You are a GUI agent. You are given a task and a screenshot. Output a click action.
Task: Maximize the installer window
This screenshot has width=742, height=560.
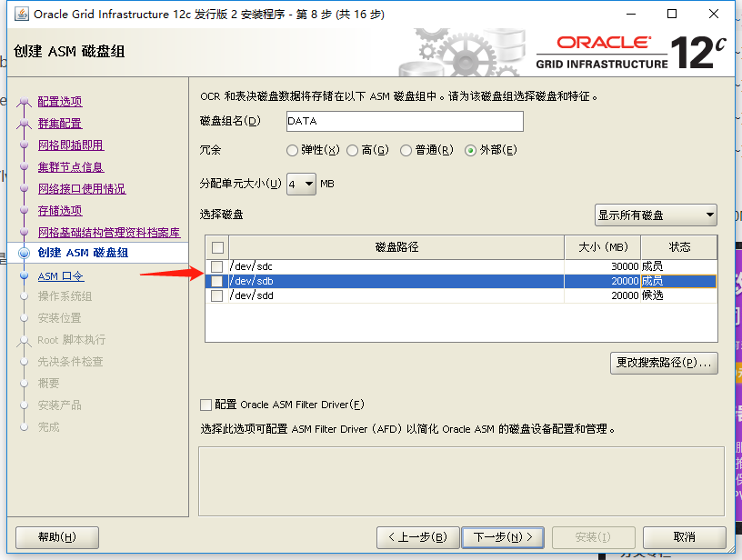click(671, 15)
